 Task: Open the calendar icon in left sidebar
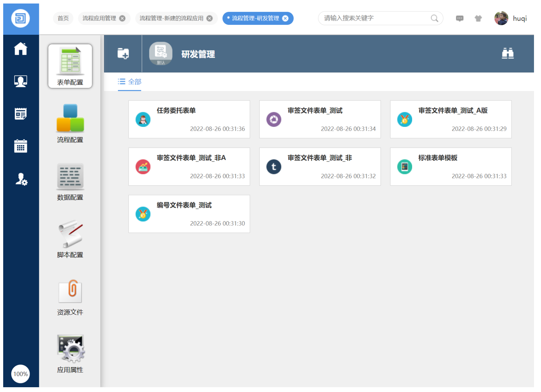[x=21, y=146]
